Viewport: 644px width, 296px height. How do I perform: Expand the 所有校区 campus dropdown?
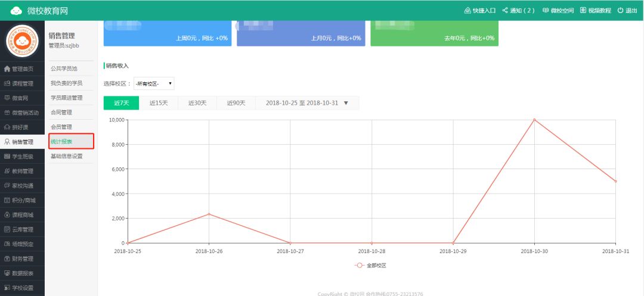tap(154, 83)
